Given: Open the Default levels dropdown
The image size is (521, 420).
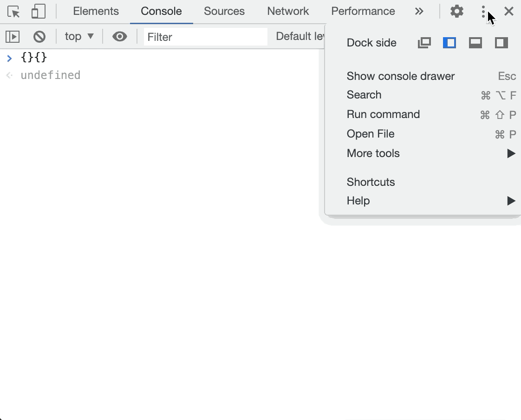Looking at the screenshot, I should click(x=300, y=36).
